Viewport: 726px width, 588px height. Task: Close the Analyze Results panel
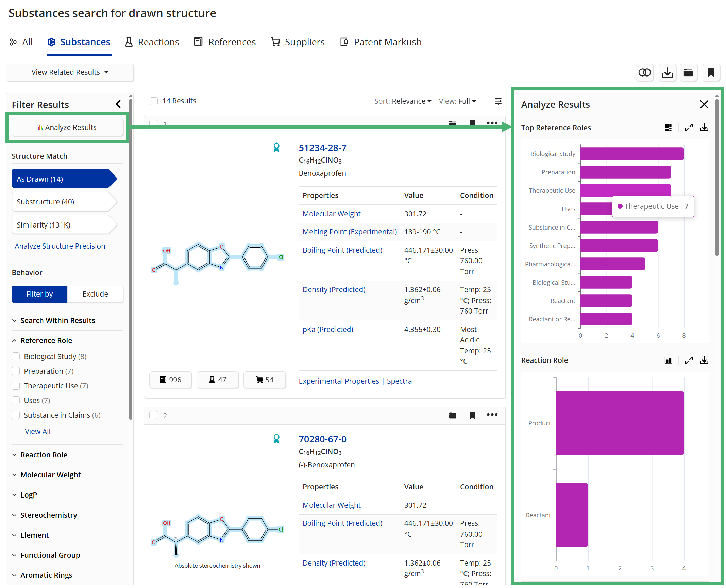(x=704, y=104)
